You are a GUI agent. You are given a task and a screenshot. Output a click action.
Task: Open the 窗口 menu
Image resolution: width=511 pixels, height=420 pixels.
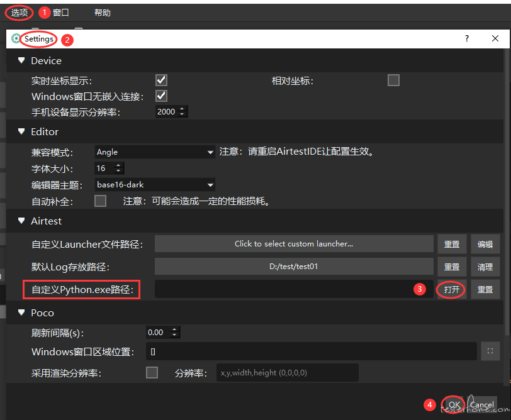(60, 13)
